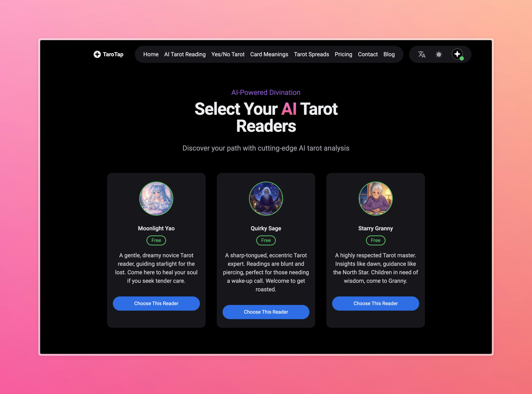This screenshot has height=394, width=532.
Task: Open the user profile star avatar
Action: 457,54
